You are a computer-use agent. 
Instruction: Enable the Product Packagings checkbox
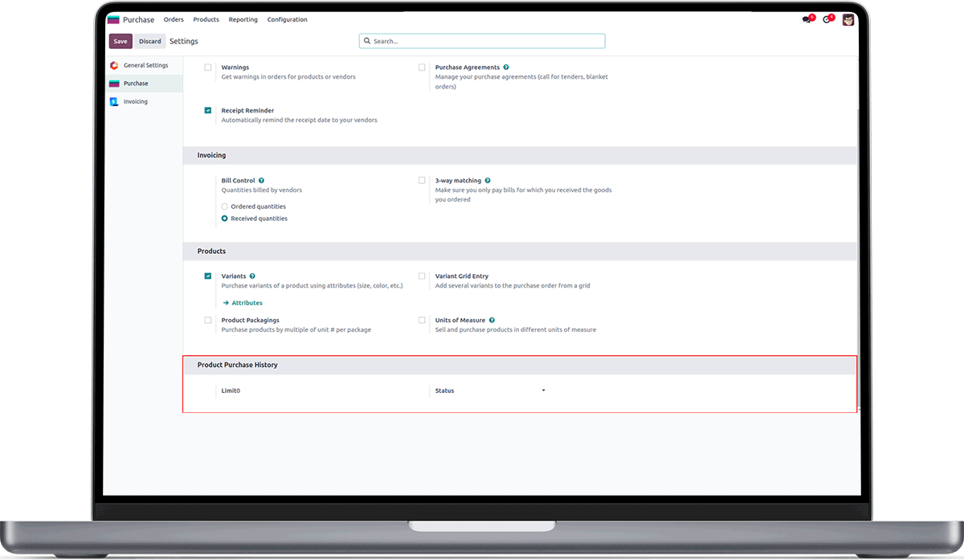coord(208,320)
